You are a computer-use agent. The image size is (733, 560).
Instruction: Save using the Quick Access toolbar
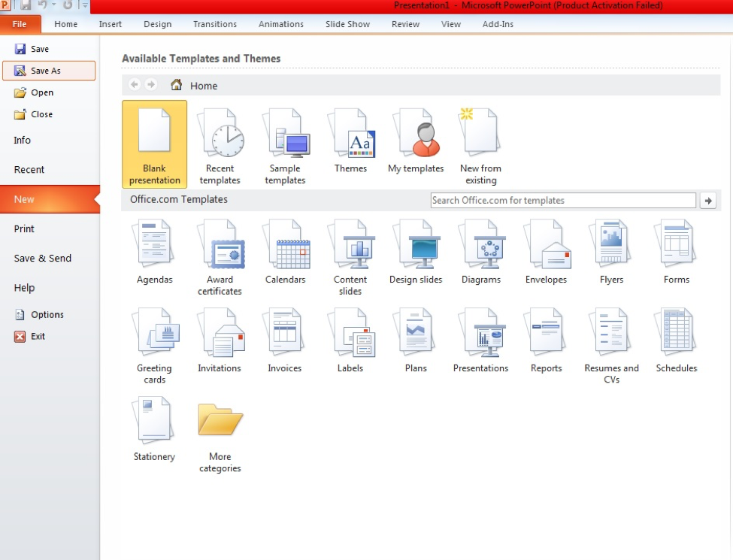tap(26, 6)
